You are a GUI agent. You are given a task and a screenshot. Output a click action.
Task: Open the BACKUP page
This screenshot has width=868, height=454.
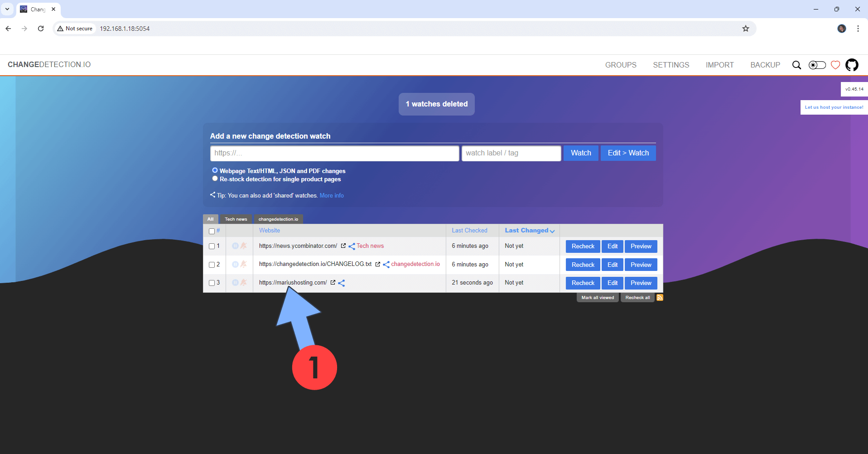[x=765, y=65]
